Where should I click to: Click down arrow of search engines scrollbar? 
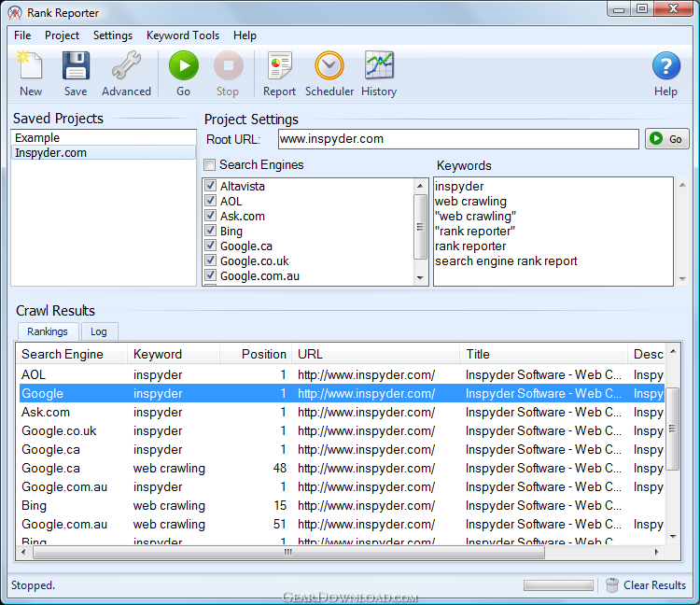click(420, 277)
